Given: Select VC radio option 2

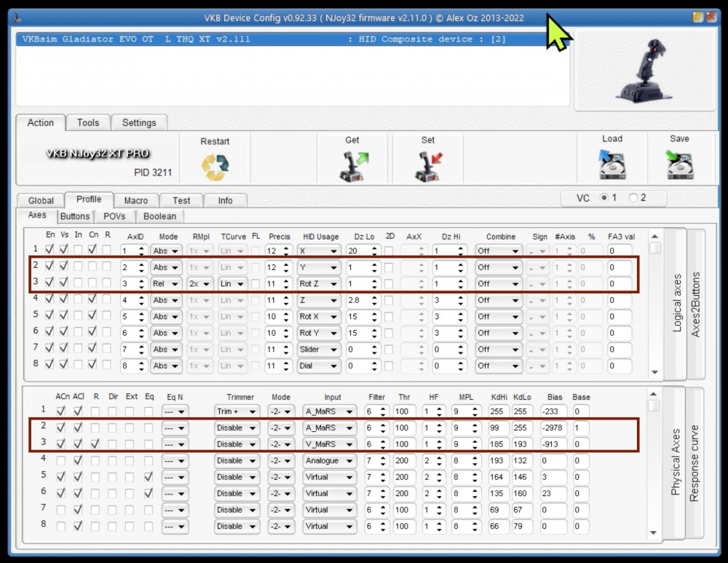Looking at the screenshot, I should click(x=633, y=197).
